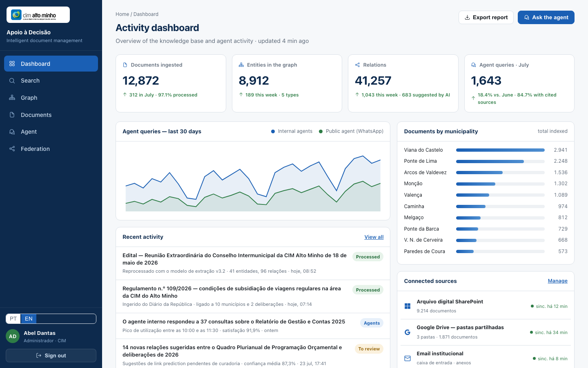The image size is (588, 368).
Task: Click the CIM Alto Minho logo
Action: (x=38, y=15)
